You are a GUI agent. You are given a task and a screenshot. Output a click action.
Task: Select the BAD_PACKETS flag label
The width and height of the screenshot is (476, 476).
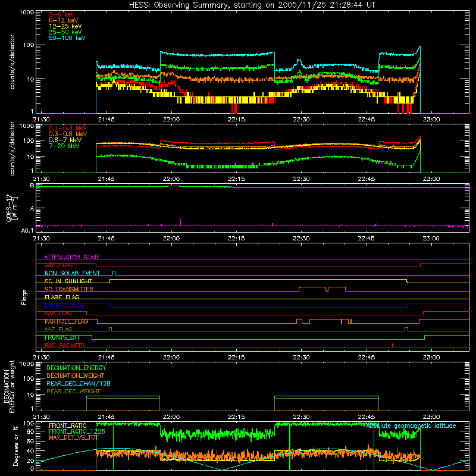pos(65,345)
